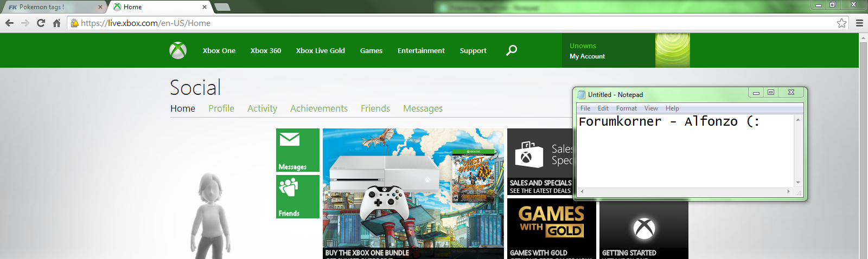868x259 pixels.
Task: Switch to the Profile tab
Action: pos(221,108)
